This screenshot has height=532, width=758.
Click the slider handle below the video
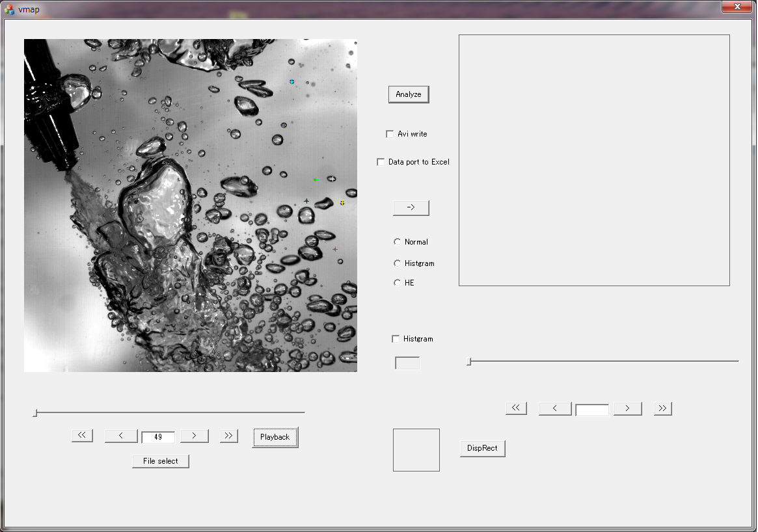point(35,412)
